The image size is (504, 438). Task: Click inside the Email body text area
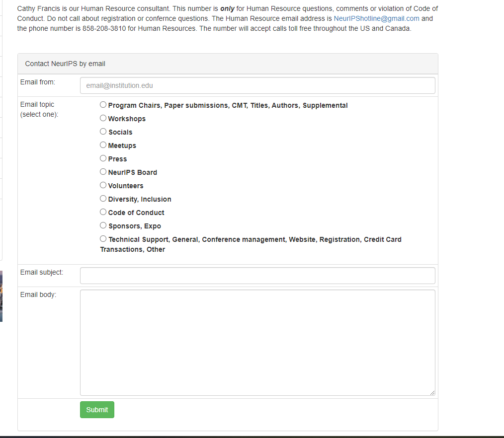coord(257,343)
